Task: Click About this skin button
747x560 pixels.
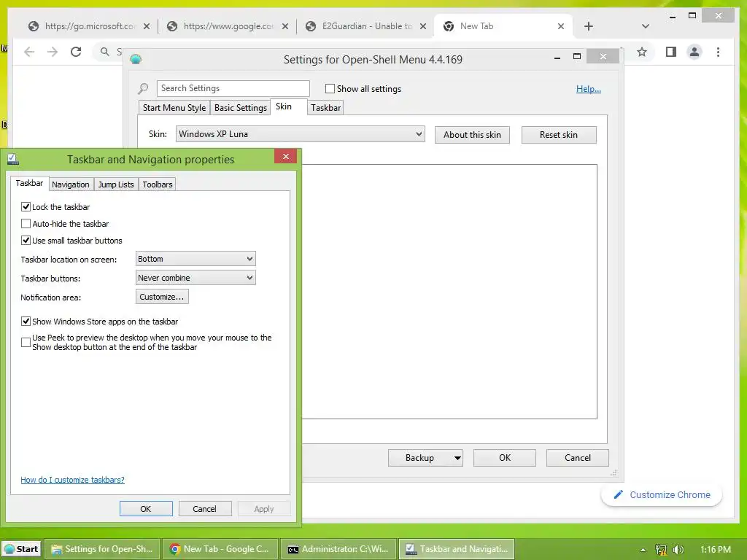Action: pos(472,135)
